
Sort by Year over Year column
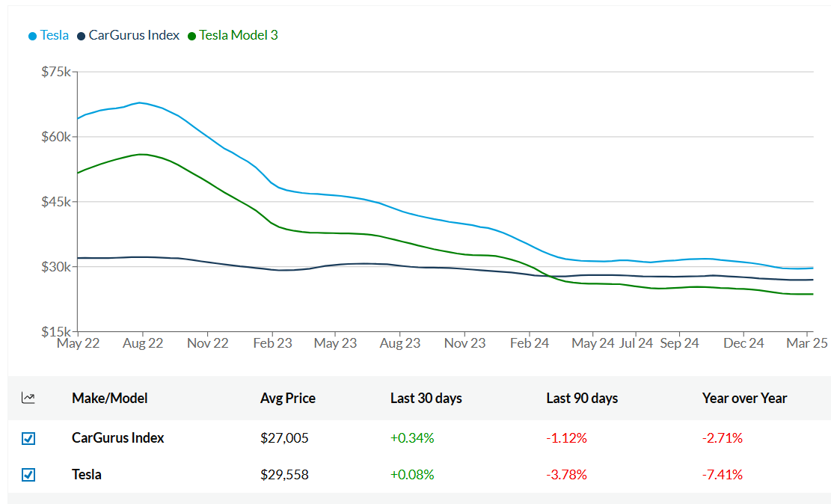[744, 398]
